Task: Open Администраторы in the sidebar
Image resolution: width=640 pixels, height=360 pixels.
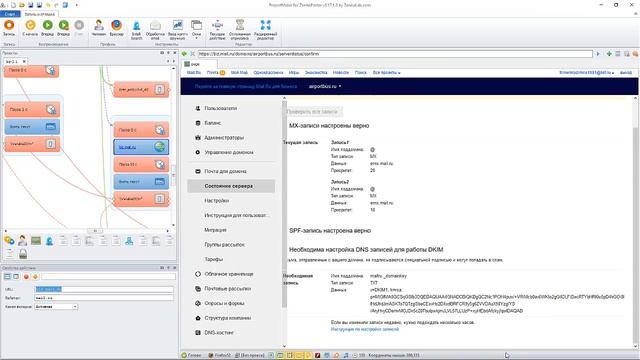Action: coord(224,138)
